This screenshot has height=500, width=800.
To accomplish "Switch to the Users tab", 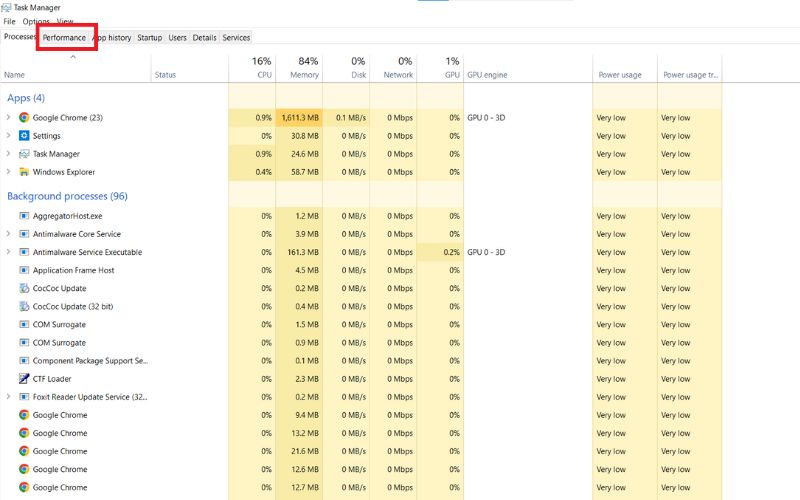I will [178, 37].
